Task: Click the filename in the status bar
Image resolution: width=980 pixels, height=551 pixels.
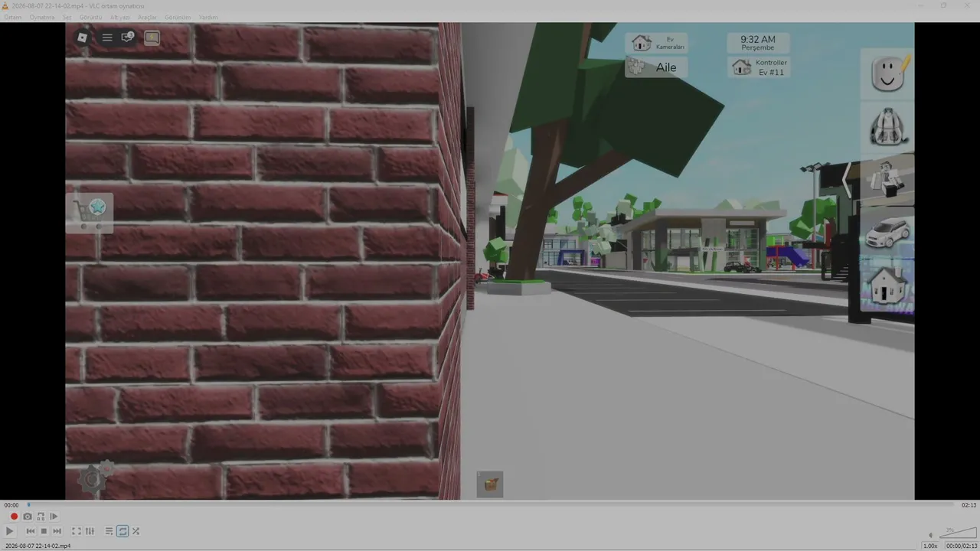Action: tap(37, 546)
